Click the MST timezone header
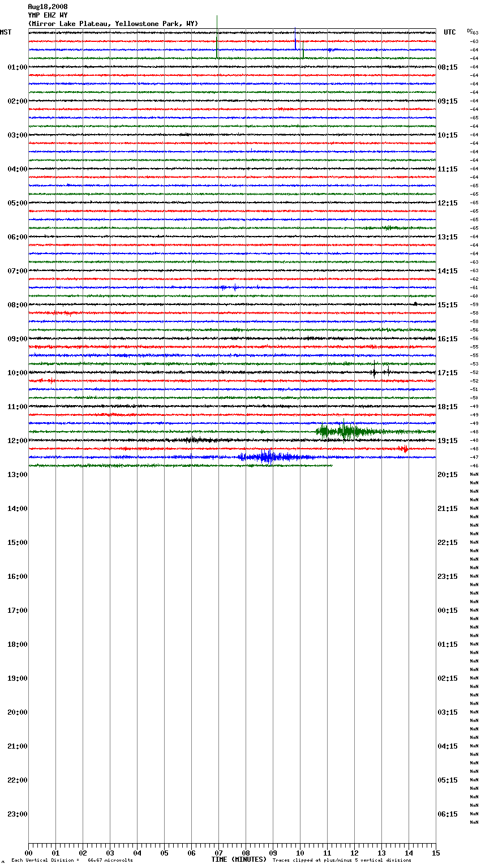481x868 pixels. [x=6, y=32]
